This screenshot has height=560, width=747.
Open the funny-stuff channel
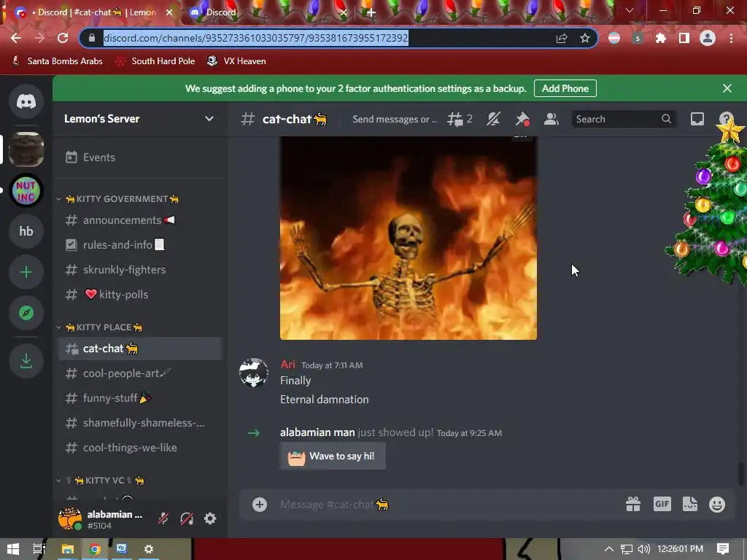(139, 398)
